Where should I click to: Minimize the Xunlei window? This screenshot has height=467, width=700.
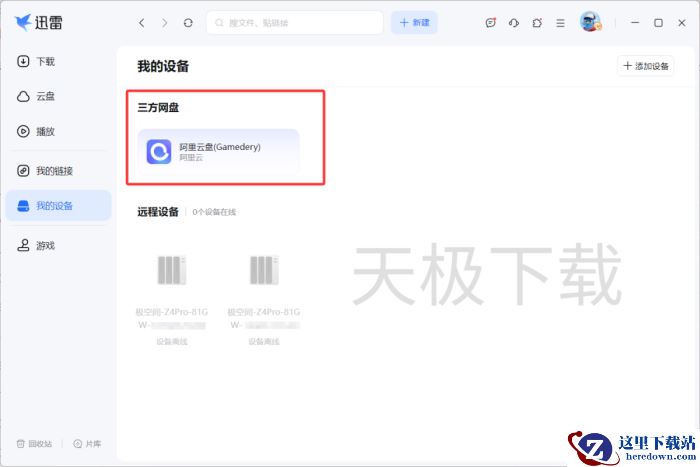(x=635, y=23)
